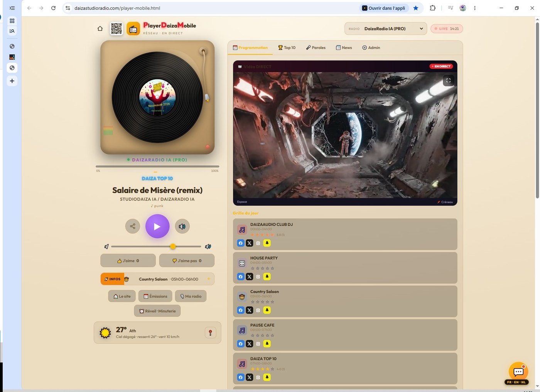Adjust the volume slider handle
Screen dimensions: 540x392
[173, 246]
